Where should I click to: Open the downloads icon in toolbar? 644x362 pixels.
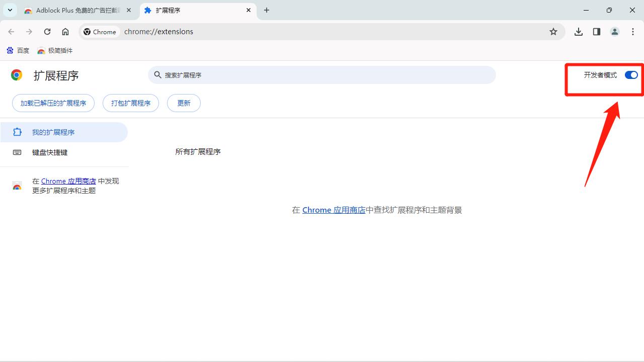click(x=578, y=31)
